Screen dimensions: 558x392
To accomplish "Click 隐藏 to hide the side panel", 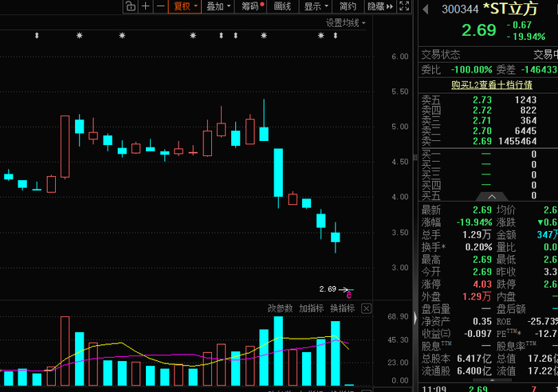I will point(380,6).
